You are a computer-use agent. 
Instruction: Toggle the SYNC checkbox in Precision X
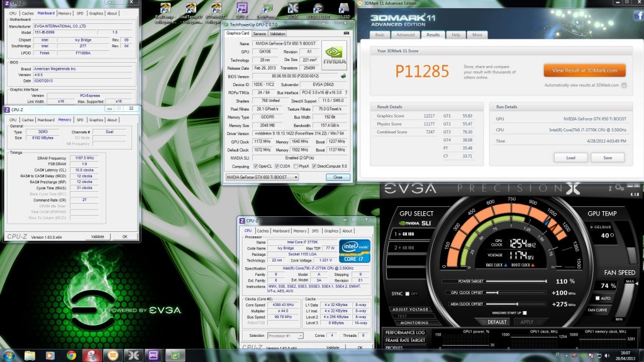pyautogui.click(x=408, y=294)
